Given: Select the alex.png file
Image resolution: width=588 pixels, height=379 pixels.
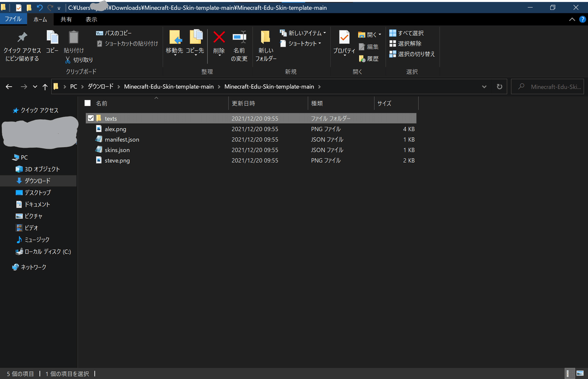Looking at the screenshot, I should coord(251,129).
